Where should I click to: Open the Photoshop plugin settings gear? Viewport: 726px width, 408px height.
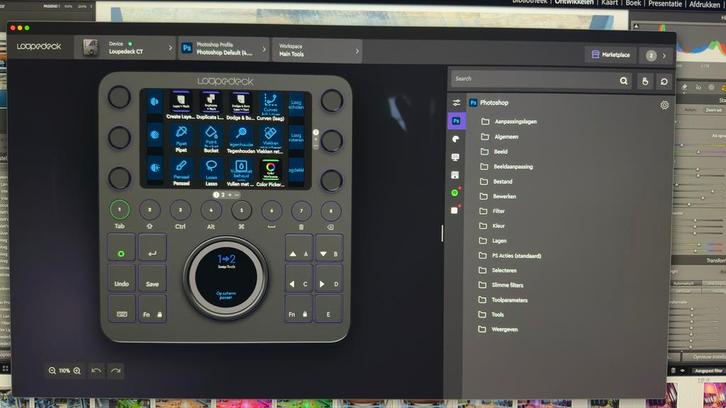pyautogui.click(x=664, y=105)
